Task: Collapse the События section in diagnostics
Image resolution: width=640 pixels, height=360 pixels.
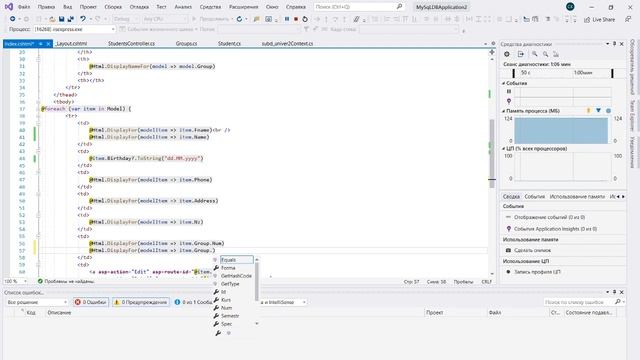Action: (x=504, y=83)
